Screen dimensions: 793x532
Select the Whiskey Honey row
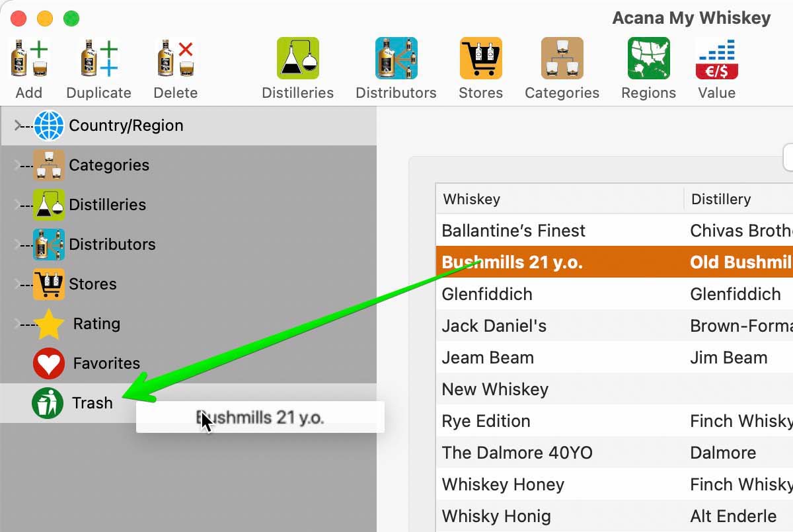(x=615, y=484)
